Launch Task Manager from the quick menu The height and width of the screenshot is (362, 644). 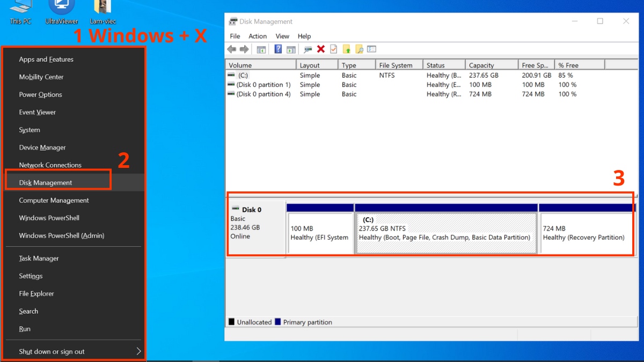[x=39, y=258]
